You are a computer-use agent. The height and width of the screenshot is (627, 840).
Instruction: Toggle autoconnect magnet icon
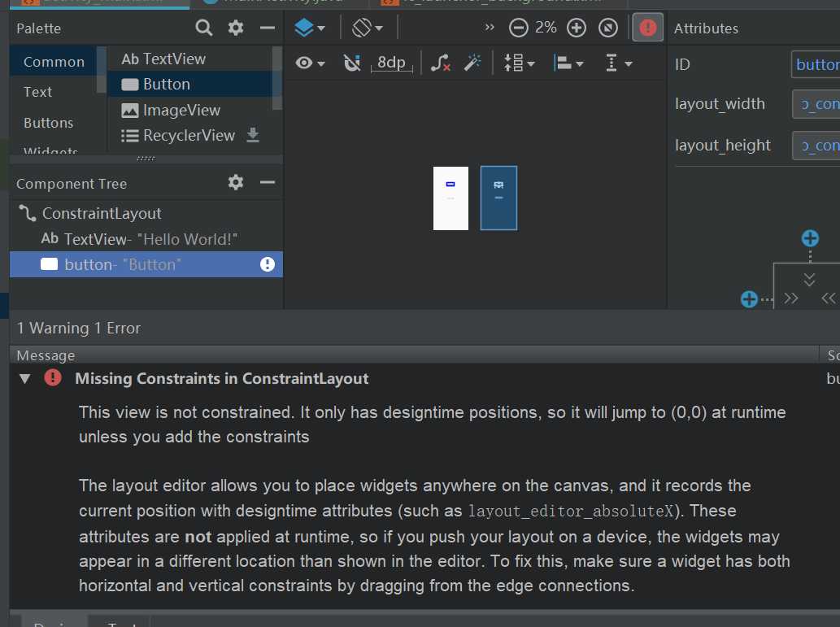pos(352,63)
